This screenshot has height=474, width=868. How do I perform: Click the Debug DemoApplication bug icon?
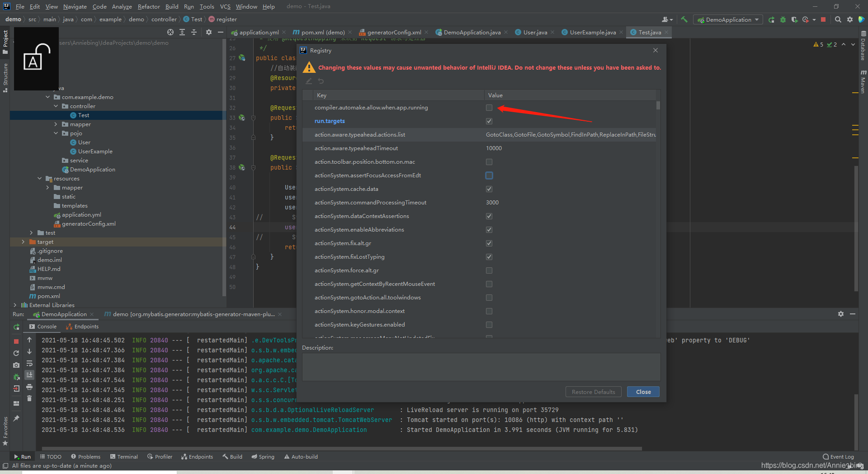(783, 19)
